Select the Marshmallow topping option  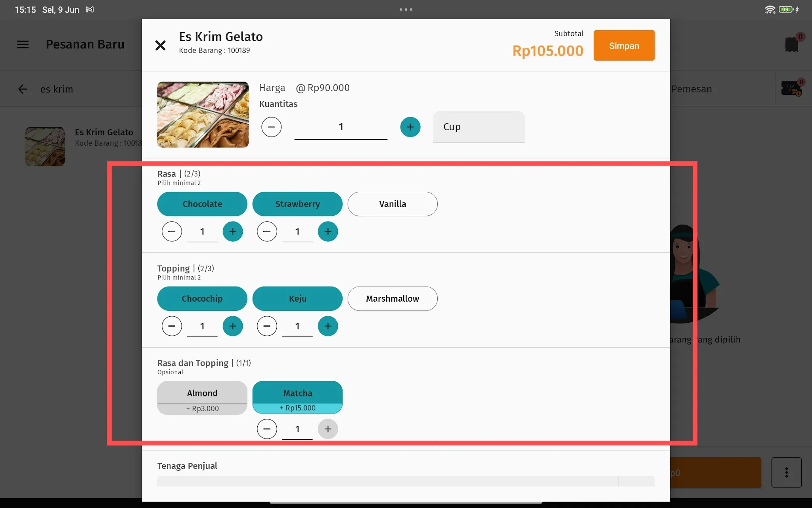[x=393, y=298]
